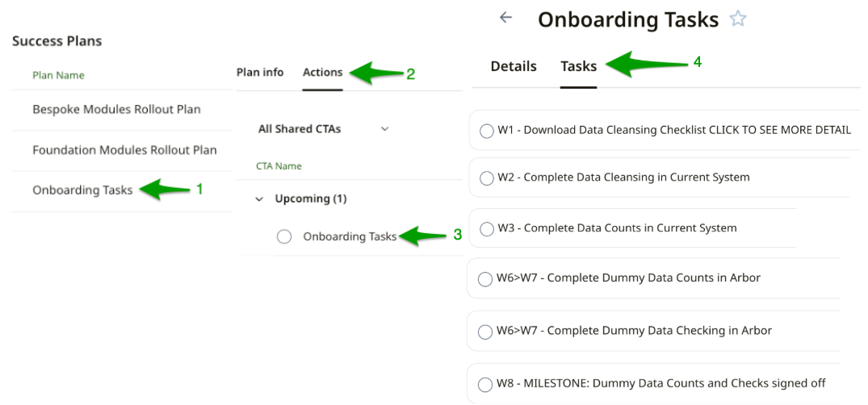Viewport: 868px width, 405px height.
Task: Check off W3 Complete Data Counts task
Action: [487, 230]
